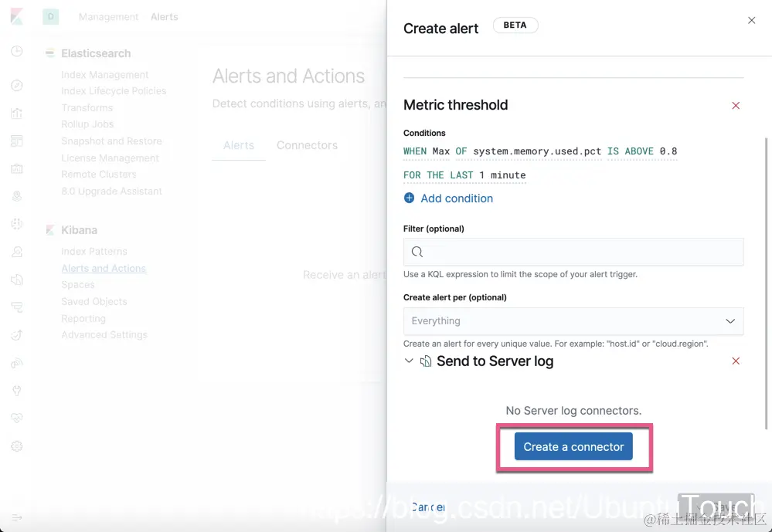Open Transforms in Elasticsearch section
Viewport: 772px width, 532px height.
[87, 108]
